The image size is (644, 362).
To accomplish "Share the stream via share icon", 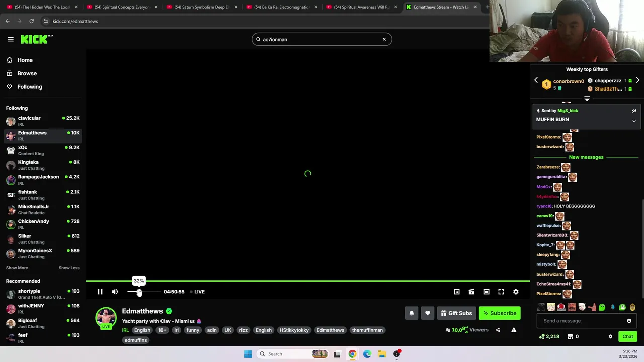I will click(x=498, y=330).
